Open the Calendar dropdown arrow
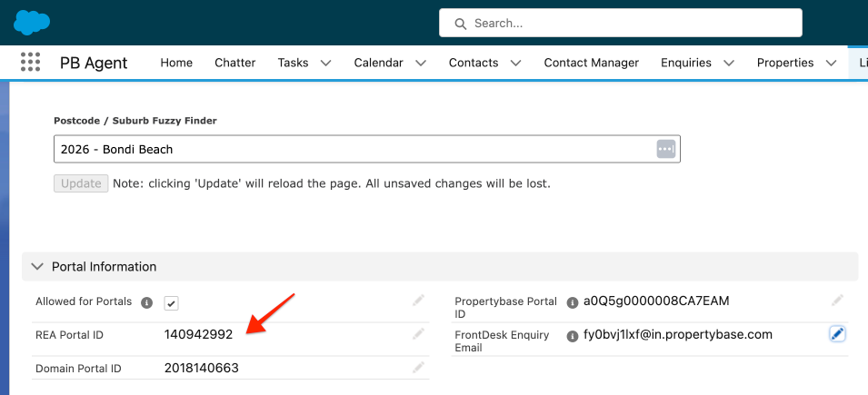 pyautogui.click(x=421, y=63)
